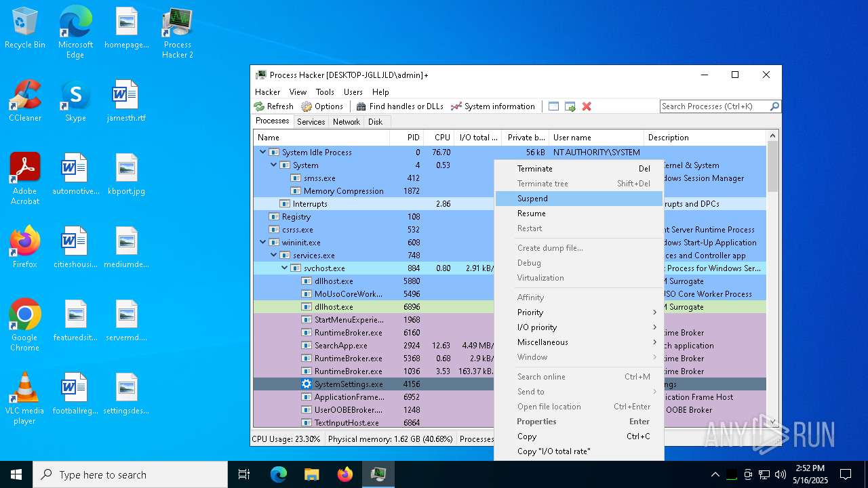Open Firefox desktop shortcut
This screenshot has height=488, width=868.
[x=25, y=247]
